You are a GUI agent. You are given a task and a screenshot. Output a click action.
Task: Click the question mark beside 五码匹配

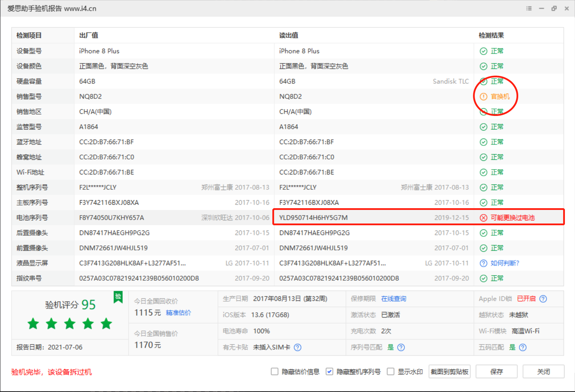pos(523,347)
